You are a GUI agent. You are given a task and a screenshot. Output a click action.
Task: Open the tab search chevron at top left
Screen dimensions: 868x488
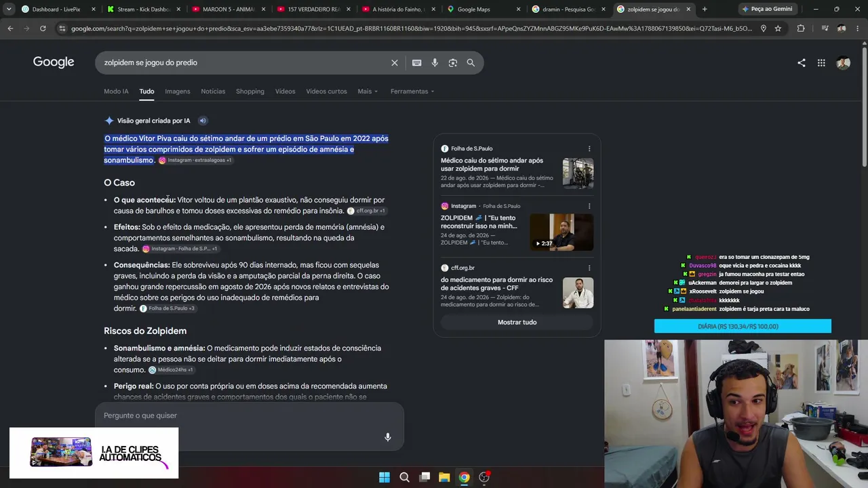pyautogui.click(x=9, y=9)
